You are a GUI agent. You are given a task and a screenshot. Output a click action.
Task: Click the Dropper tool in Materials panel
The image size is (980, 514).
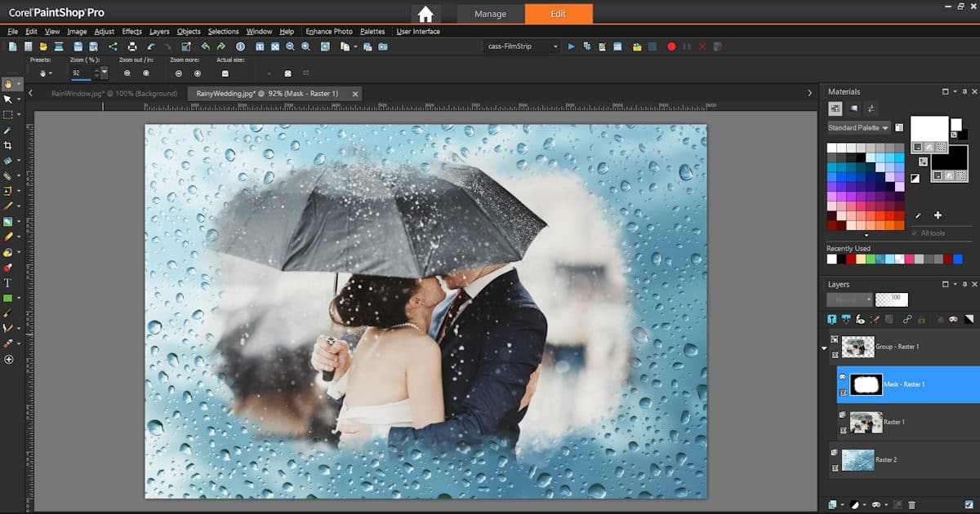(918, 215)
